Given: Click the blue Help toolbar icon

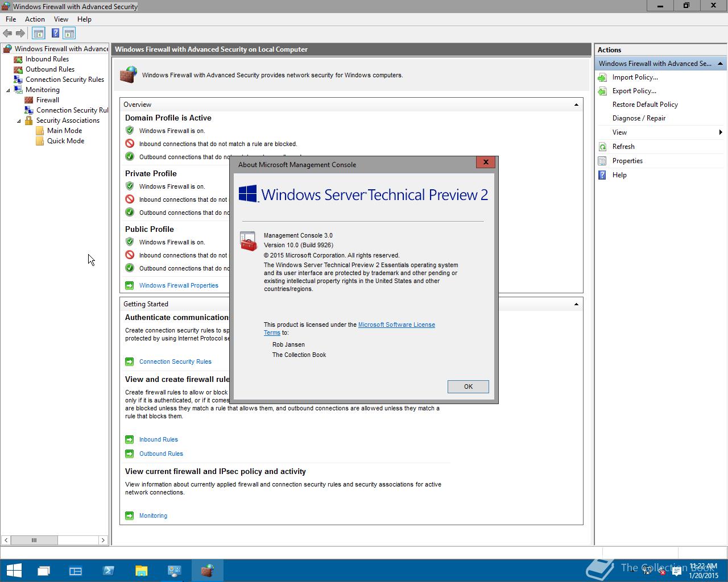Looking at the screenshot, I should click(55, 34).
